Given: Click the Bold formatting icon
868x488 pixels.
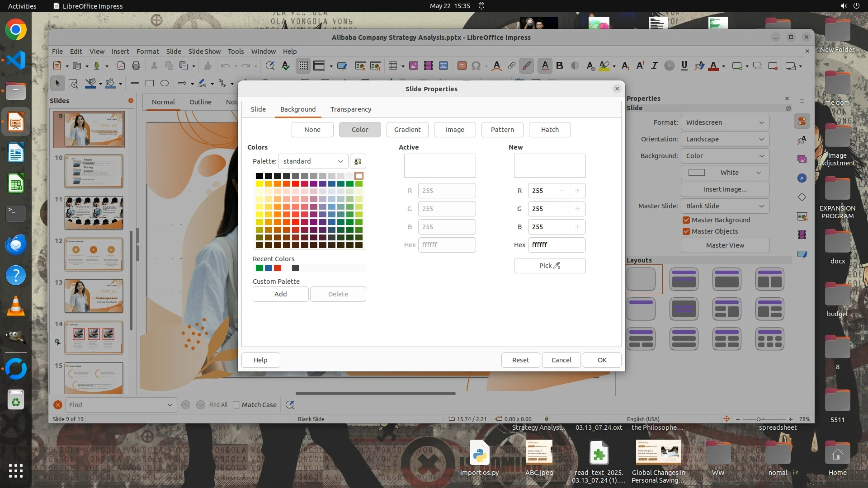Looking at the screenshot, I should pos(560,66).
